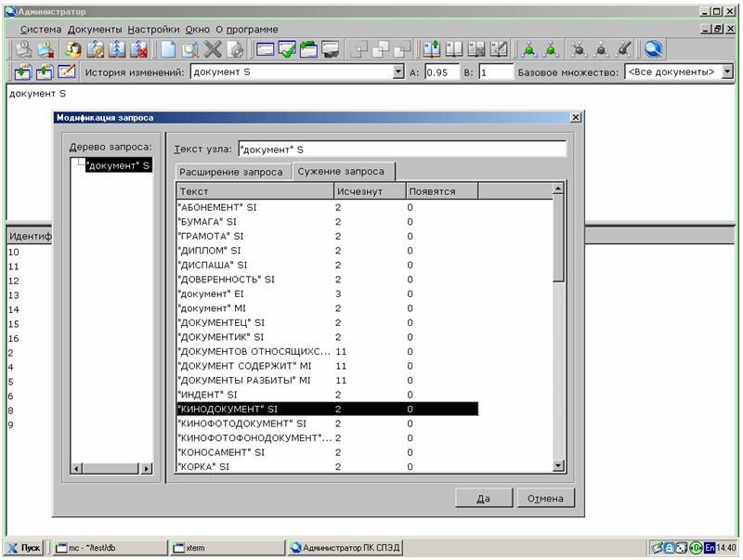The image size is (743, 560).
Task: Switch to the Расширение запроса tab
Action: click(231, 172)
